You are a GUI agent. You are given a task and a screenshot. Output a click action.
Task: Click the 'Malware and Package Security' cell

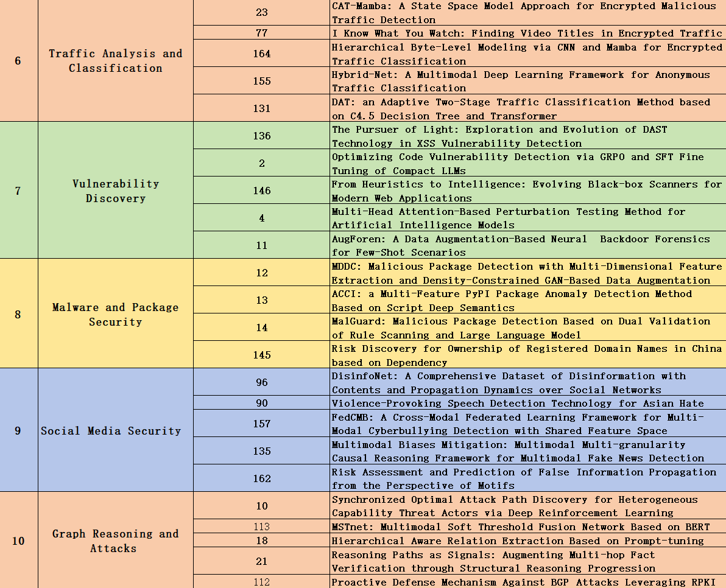pyautogui.click(x=116, y=314)
